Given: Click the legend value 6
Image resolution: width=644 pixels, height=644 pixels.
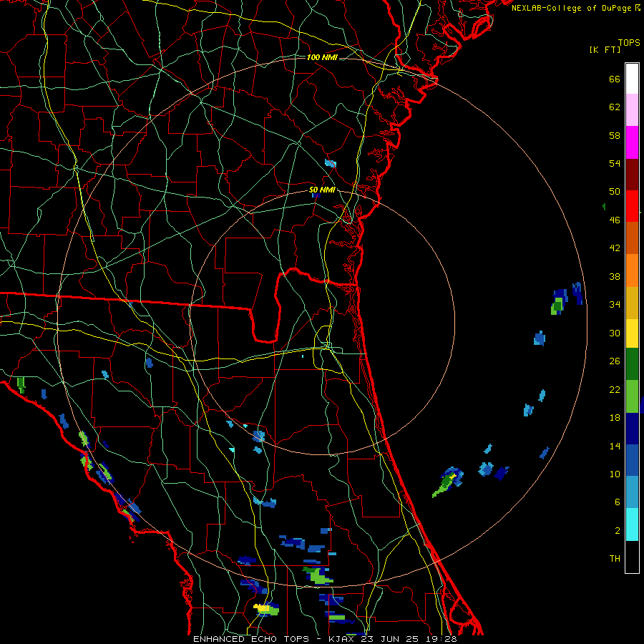Looking at the screenshot, I should (618, 502).
